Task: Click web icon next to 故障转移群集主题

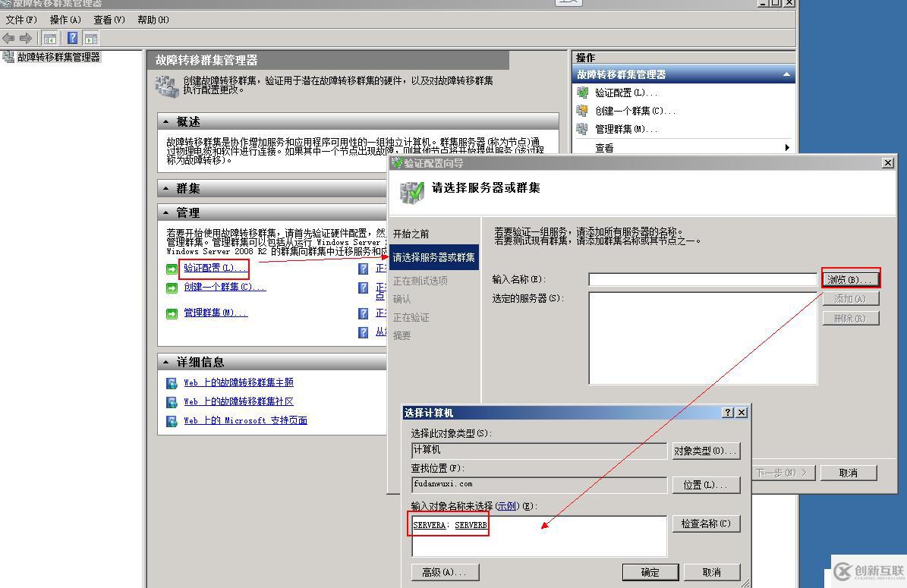Action: [x=172, y=383]
